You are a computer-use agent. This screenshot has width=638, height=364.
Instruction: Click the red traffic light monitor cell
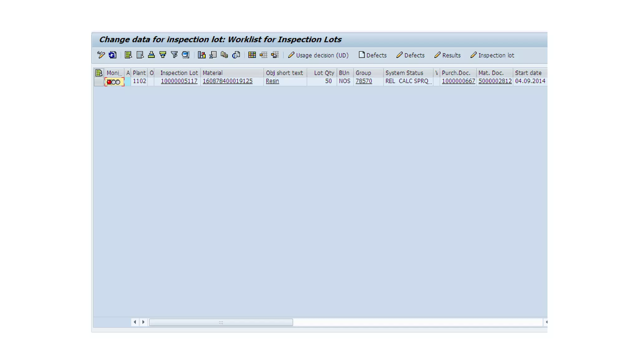[114, 82]
